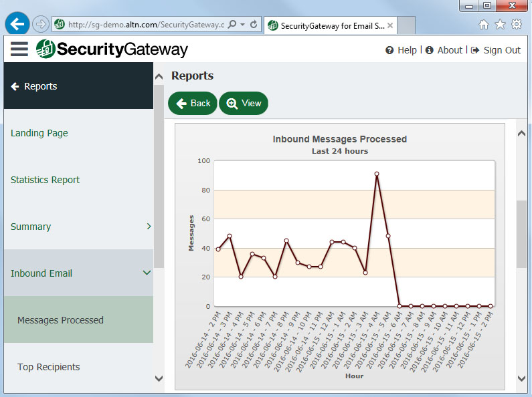Click the browser forward arrow
Screen dimensions: 532x397
click(x=40, y=24)
